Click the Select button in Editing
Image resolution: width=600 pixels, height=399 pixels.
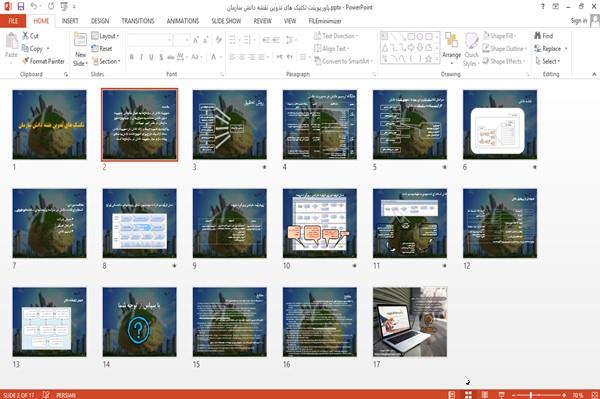[548, 61]
